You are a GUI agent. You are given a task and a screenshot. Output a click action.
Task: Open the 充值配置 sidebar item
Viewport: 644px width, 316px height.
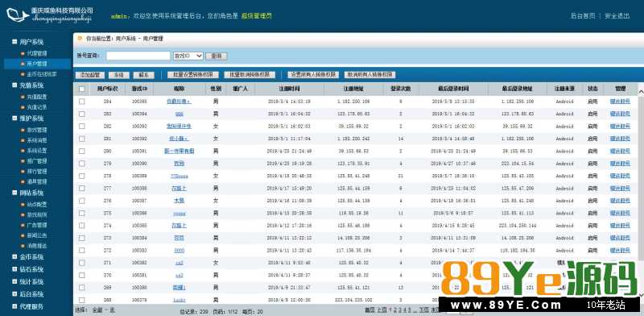tap(36, 97)
